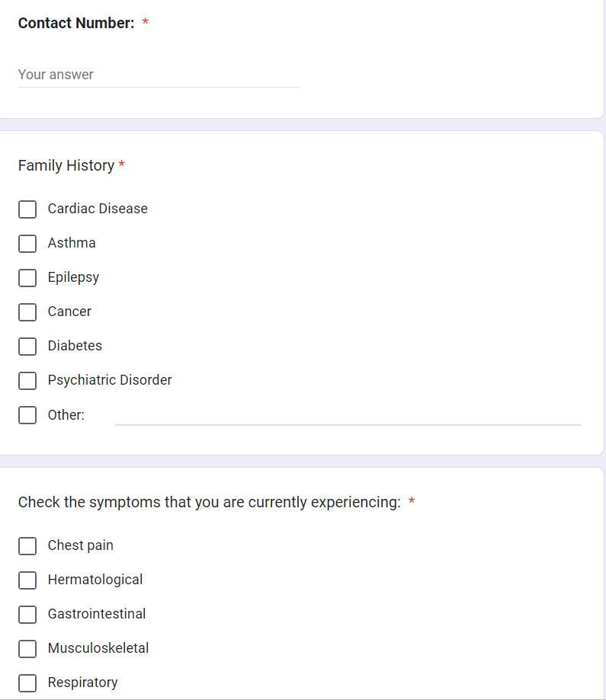Click the 'Cardiac Disease' label text

[98, 209]
